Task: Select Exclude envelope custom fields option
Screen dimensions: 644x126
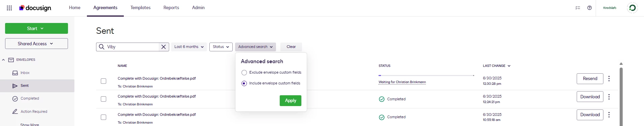Action: 244,73
